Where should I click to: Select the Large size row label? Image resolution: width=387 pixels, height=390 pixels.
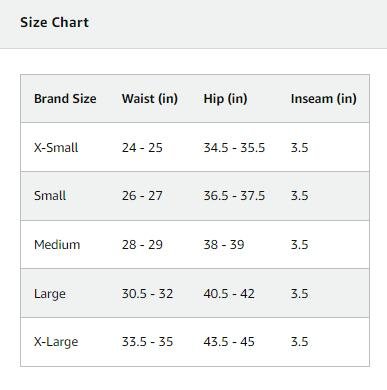(x=50, y=294)
